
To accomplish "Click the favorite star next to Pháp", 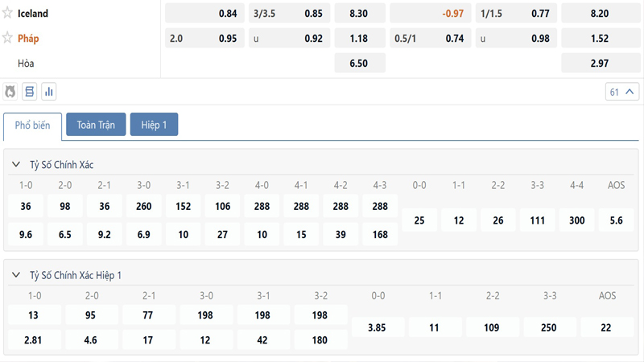I will click(8, 38).
